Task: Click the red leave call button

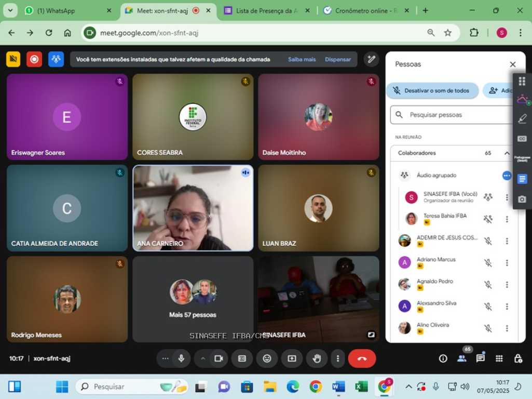Action: tap(362, 358)
